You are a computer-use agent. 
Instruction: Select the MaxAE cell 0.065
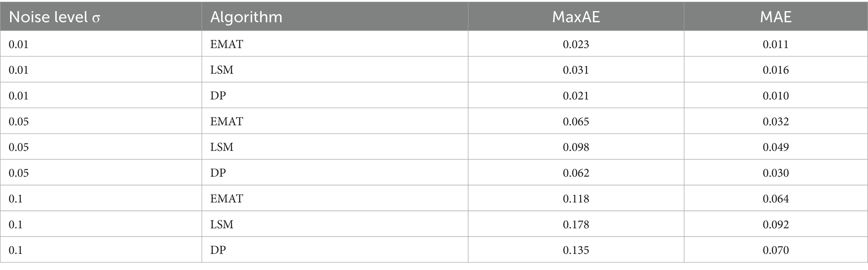576,122
